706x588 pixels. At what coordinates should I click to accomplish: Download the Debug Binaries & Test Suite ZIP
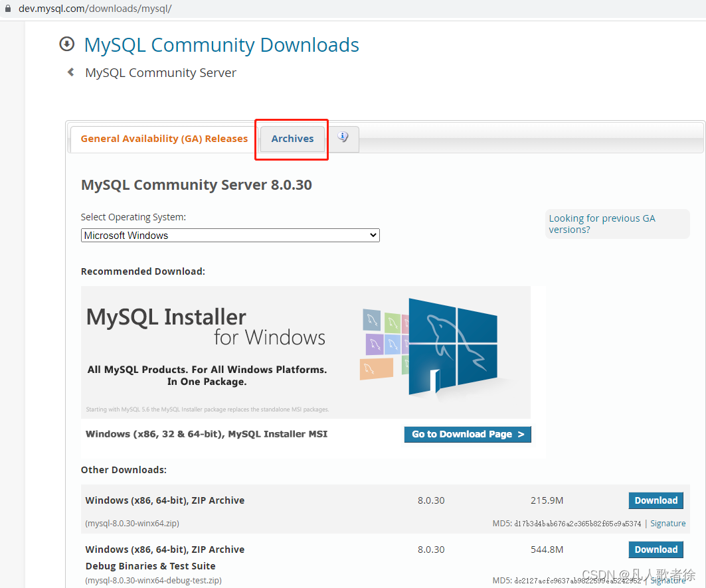point(656,550)
